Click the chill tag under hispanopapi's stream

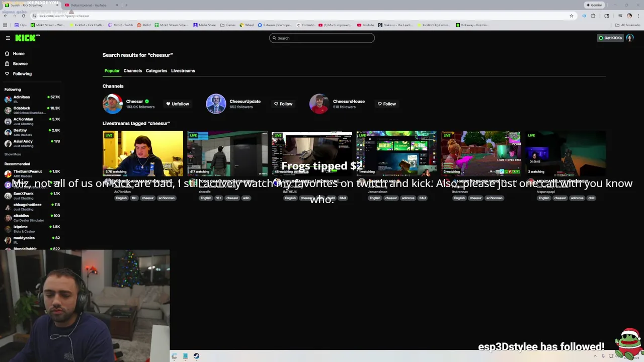tap(591, 198)
